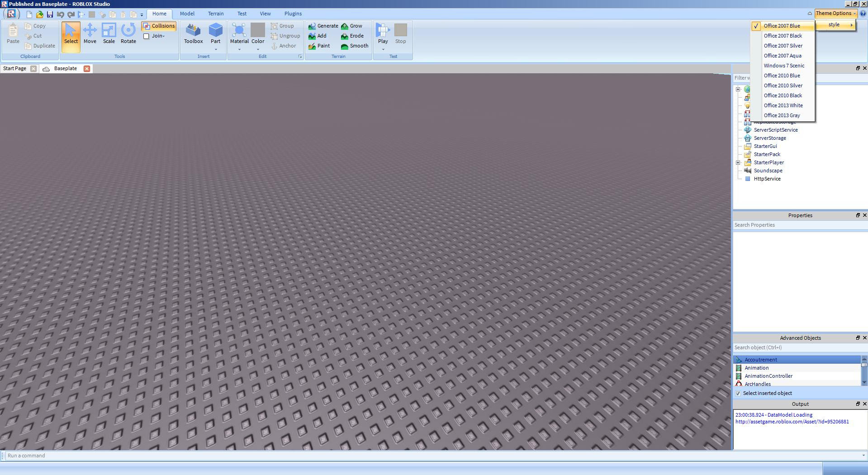Open the Part dropdown arrow

tap(216, 49)
